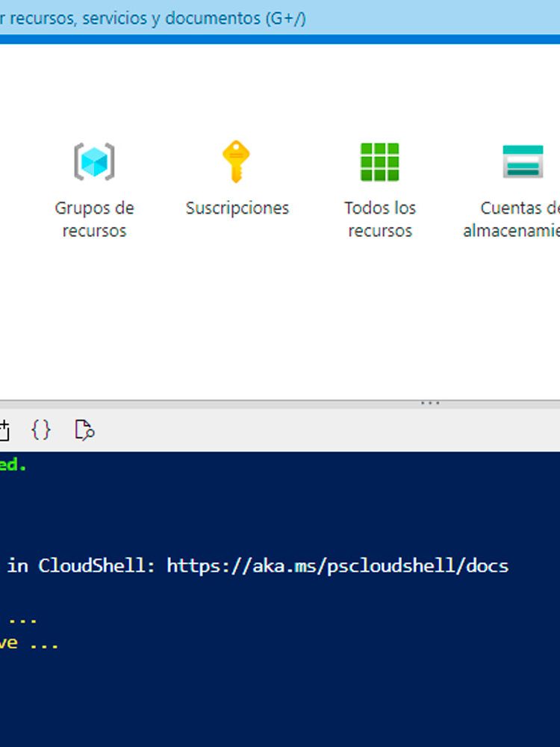Grab the Cloud Shell pane resize handle dots
560x747 pixels.
pyautogui.click(x=430, y=403)
